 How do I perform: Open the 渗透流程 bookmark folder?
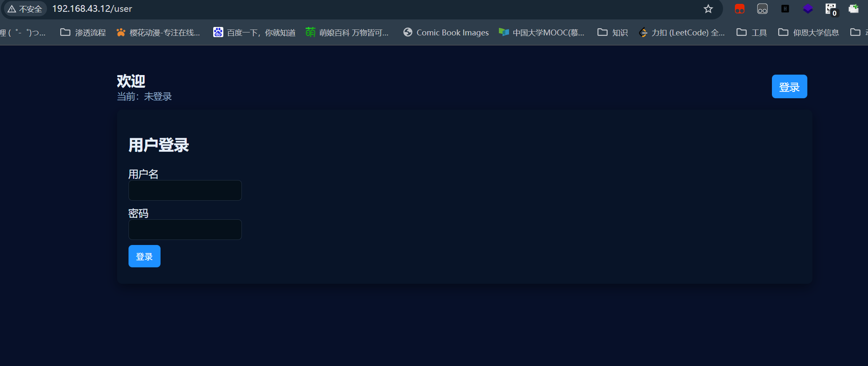[x=83, y=32]
